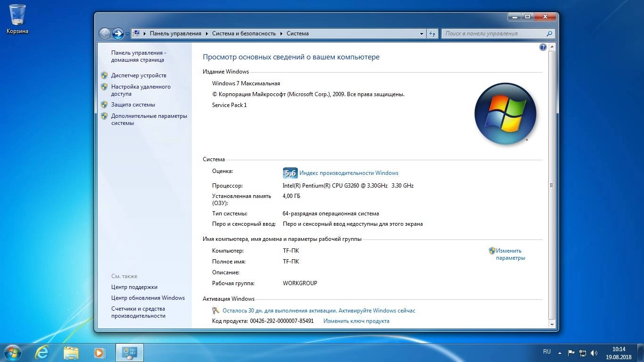Click the vertical scrollbar thumb
The height and width of the screenshot is (362, 644).
(553, 185)
